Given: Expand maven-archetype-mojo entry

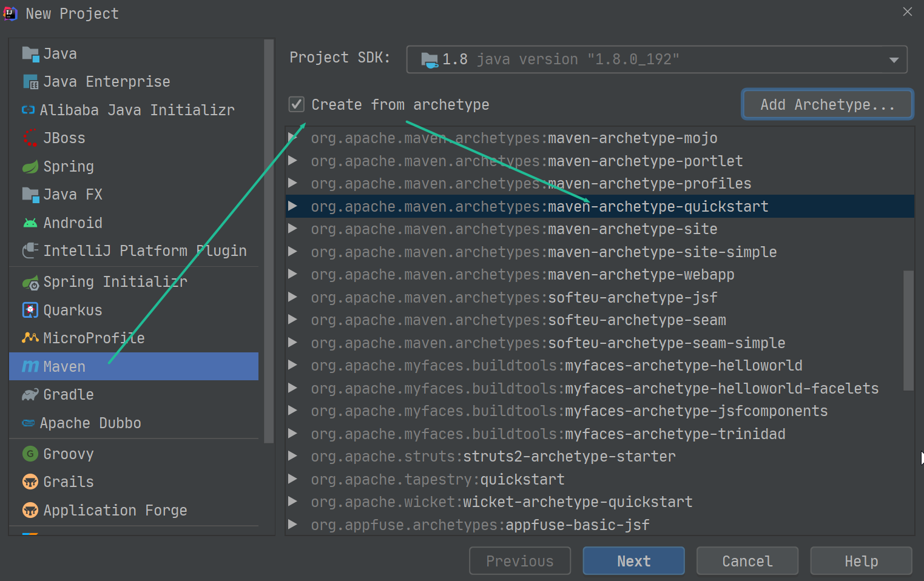Looking at the screenshot, I should pyautogui.click(x=292, y=138).
